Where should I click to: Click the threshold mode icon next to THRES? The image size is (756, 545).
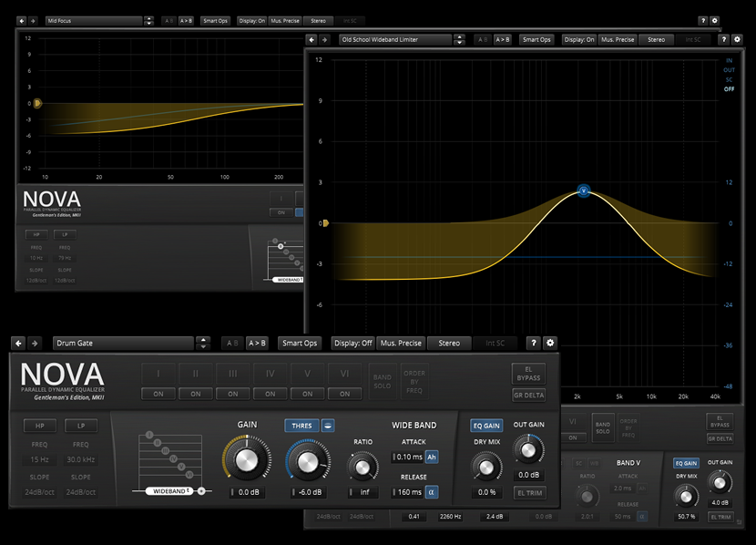326,426
